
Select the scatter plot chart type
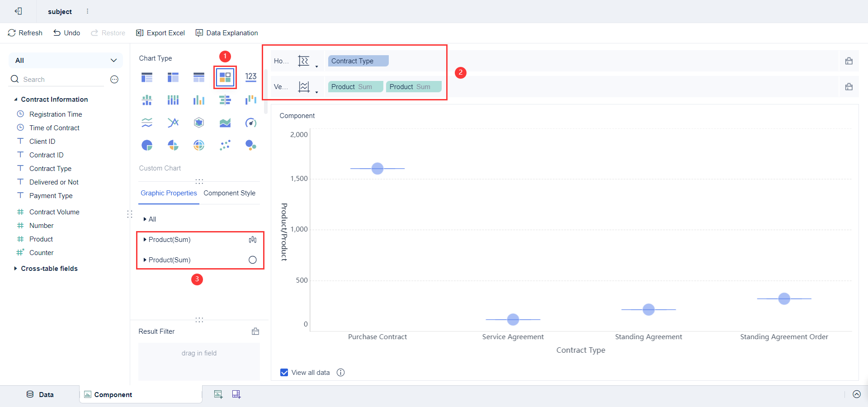point(225,145)
